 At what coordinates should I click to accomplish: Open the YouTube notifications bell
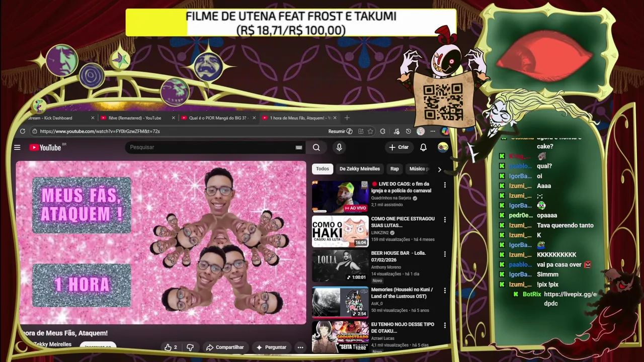pyautogui.click(x=423, y=147)
